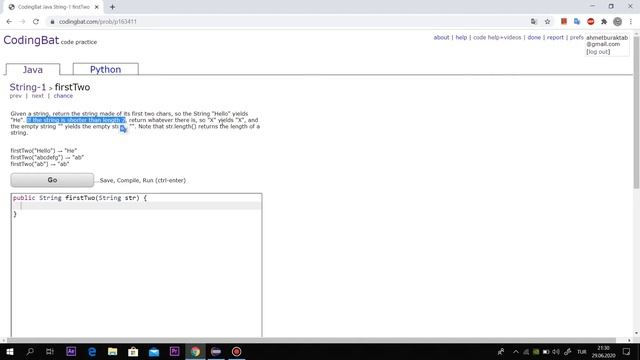Screen dimensions: 640x360
Task: Open Windows taskbar search
Action: [30, 351]
